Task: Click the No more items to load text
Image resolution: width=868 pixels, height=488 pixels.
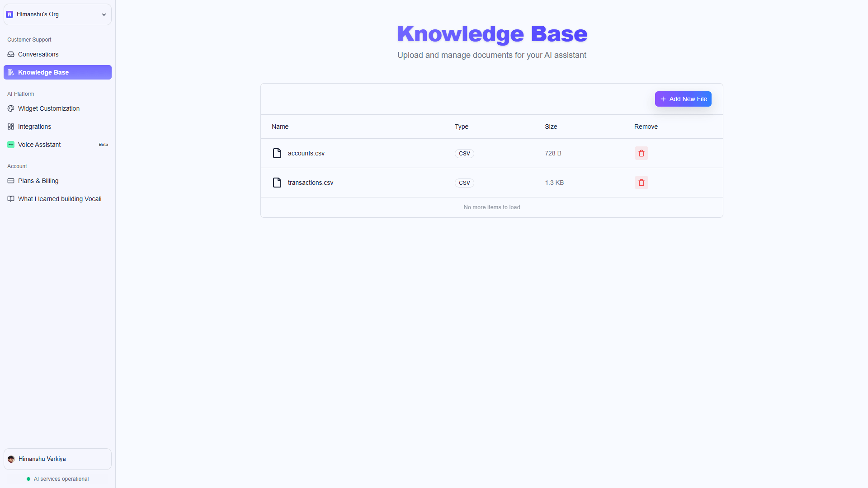Action: click(492, 207)
